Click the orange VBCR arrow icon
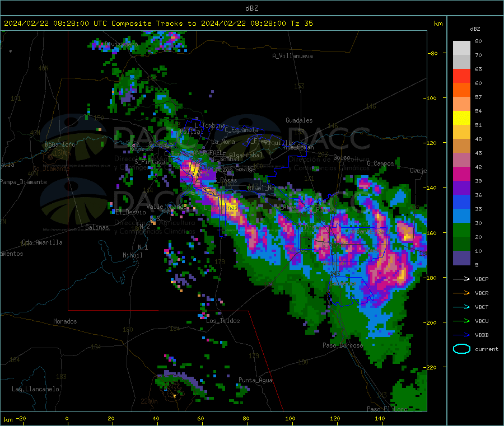This screenshot has width=504, height=426. [461, 293]
